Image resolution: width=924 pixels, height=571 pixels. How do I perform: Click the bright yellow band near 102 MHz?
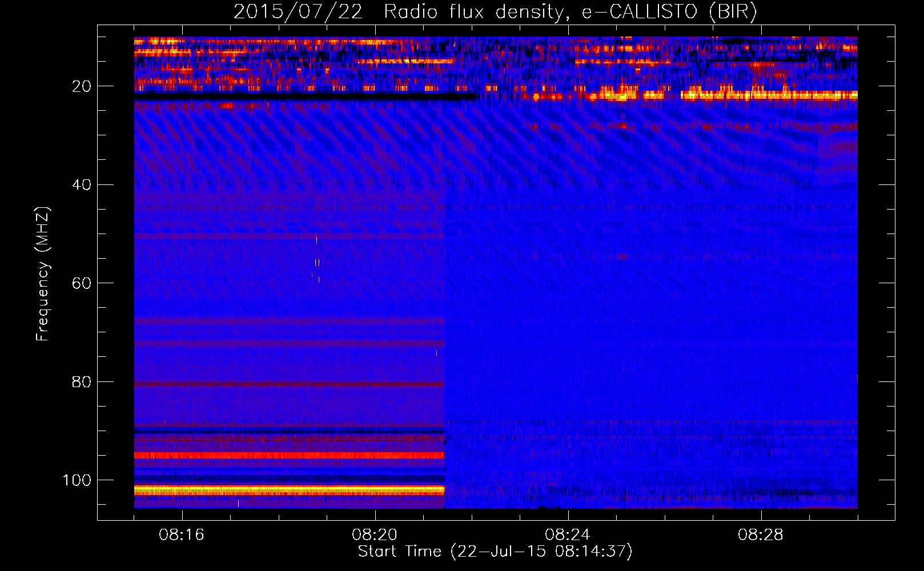tap(290, 490)
